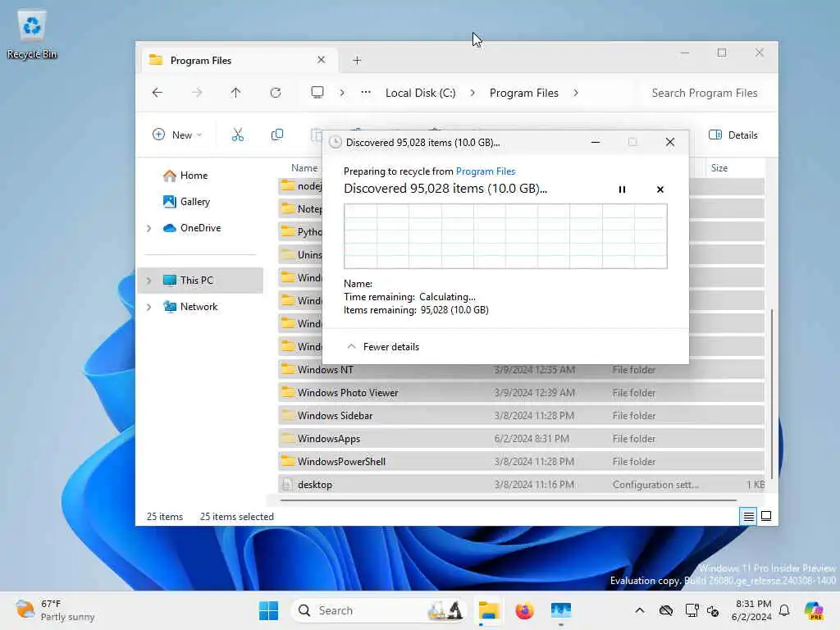Screen dimensions: 840x630
Task: Minimize the recycle progress dialog
Action: [x=596, y=142]
